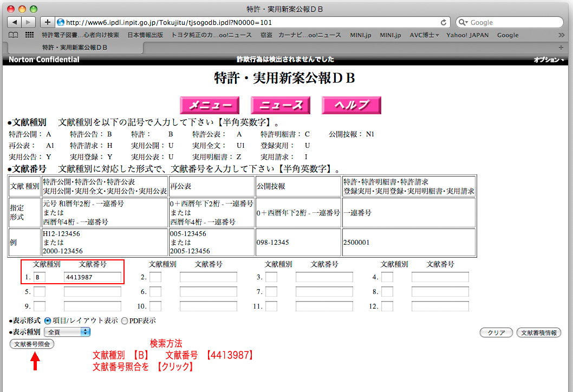The image size is (573, 392).
Task: Select the PDF表示 radio button
Action: (125, 321)
